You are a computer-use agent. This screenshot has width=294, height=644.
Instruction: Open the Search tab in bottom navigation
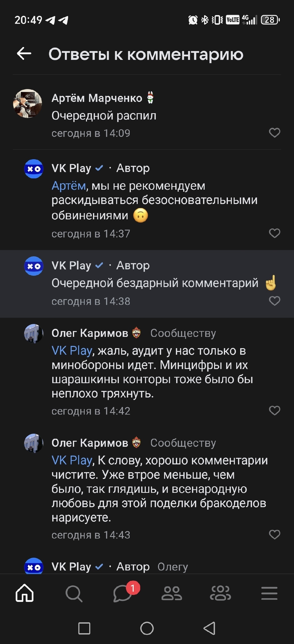[74, 593]
